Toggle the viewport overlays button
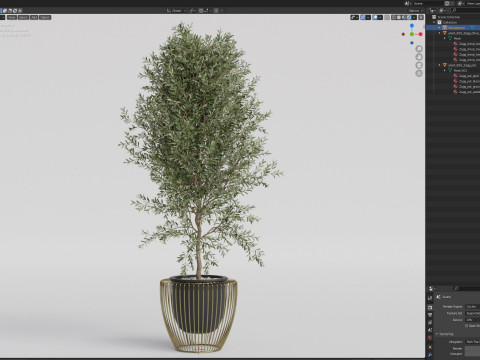 pyautogui.click(x=375, y=17)
